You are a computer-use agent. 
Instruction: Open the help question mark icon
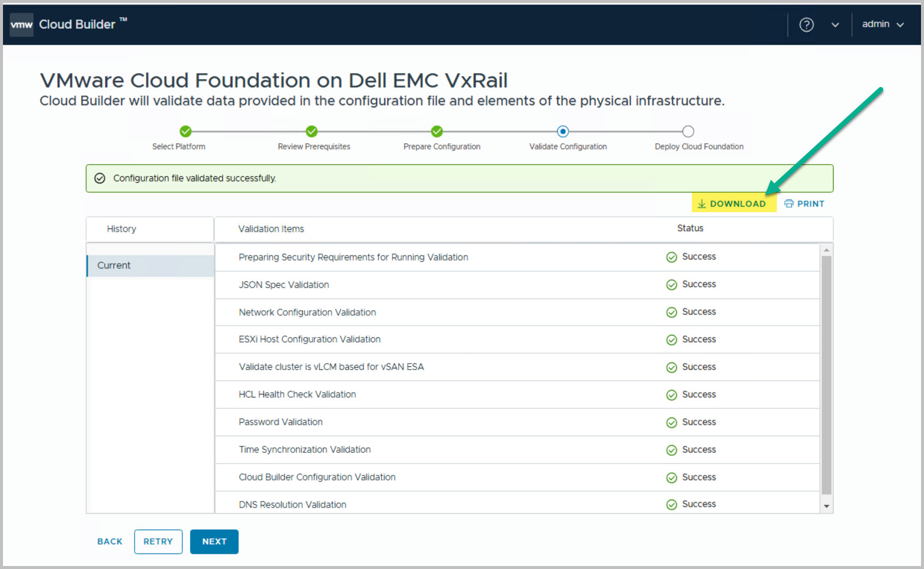806,24
